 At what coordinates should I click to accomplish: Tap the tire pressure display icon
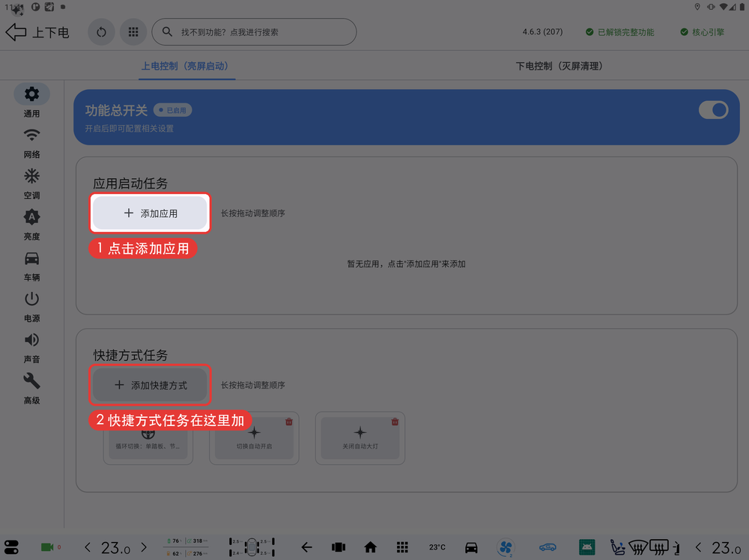pyautogui.click(x=252, y=547)
